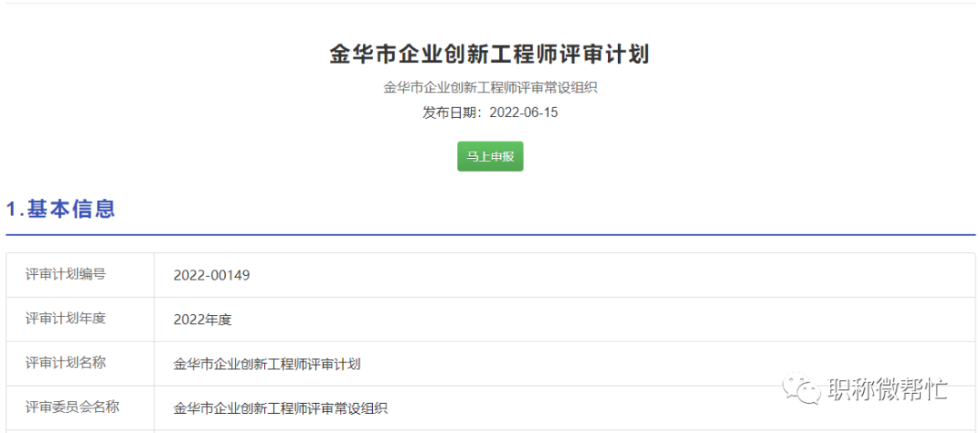This screenshot has width=980, height=433.
Task: Select the plan name value 金华市企业创新工程师评审计划 in table
Action: [267, 364]
